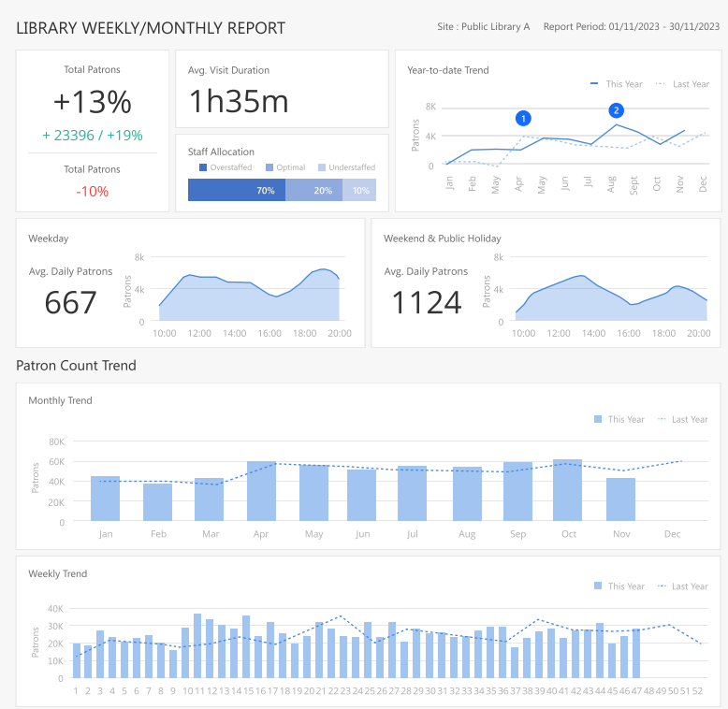
Task: Select the Nov bar in Monthly Trend
Action: [x=620, y=499]
